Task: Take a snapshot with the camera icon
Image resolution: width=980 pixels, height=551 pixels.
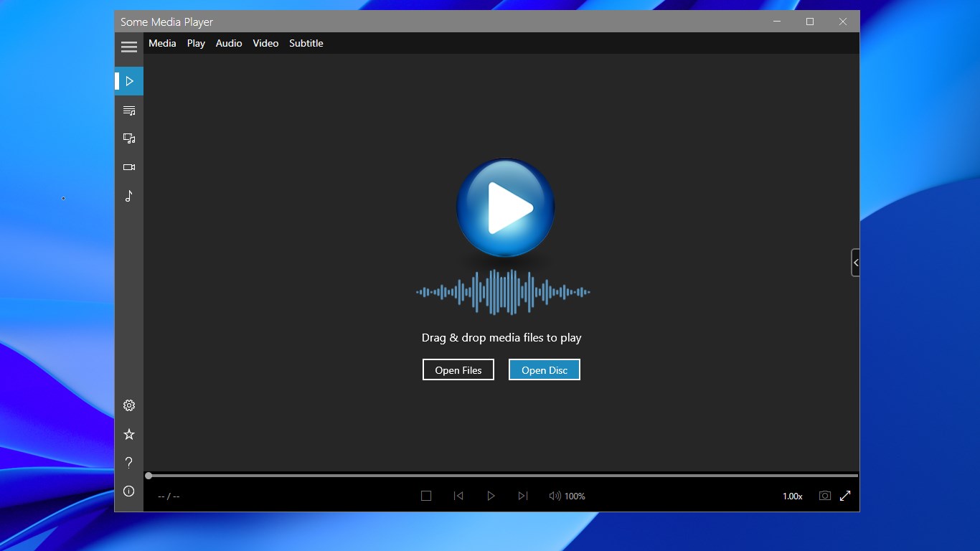Action: click(x=825, y=496)
